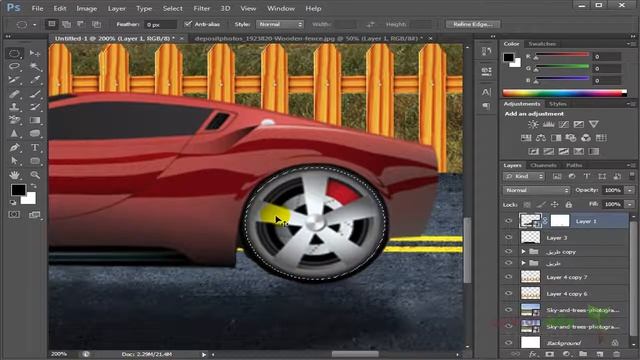Viewport: 640px width, 360px height.
Task: Open the Fill slider arrow
Action: coord(630,204)
